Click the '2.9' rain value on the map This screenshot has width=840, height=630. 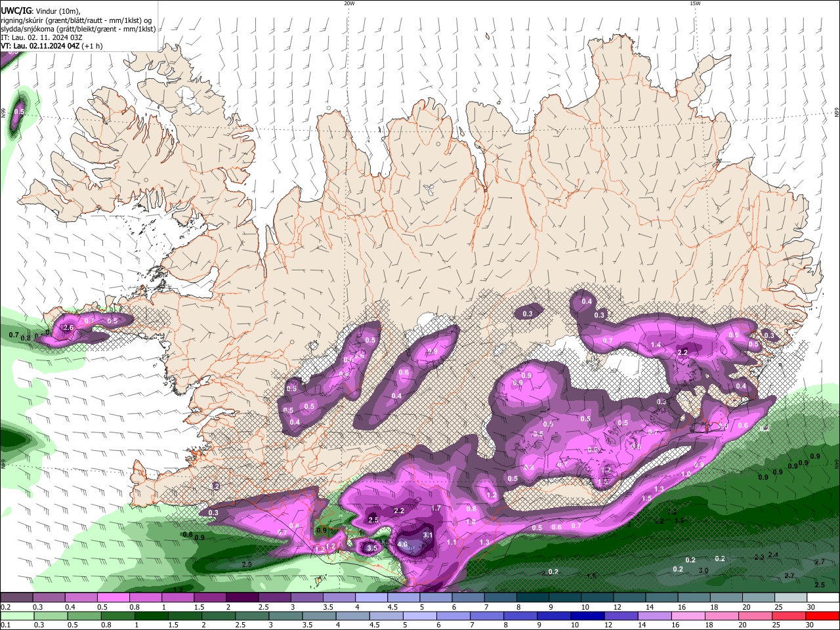tap(247, 564)
